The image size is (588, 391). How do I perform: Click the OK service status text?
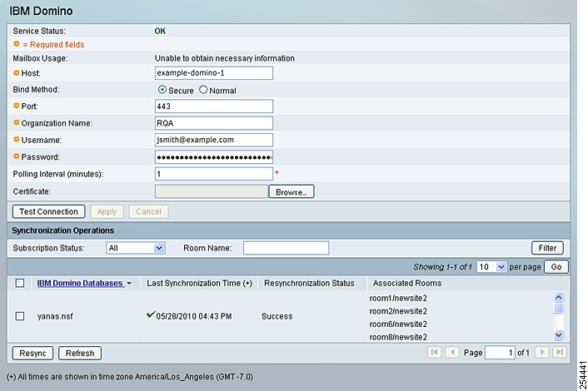point(160,31)
